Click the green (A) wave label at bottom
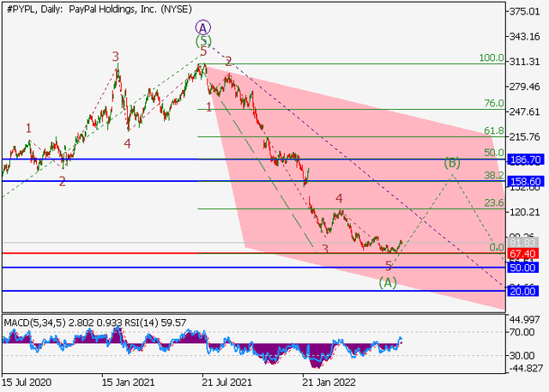 (388, 281)
